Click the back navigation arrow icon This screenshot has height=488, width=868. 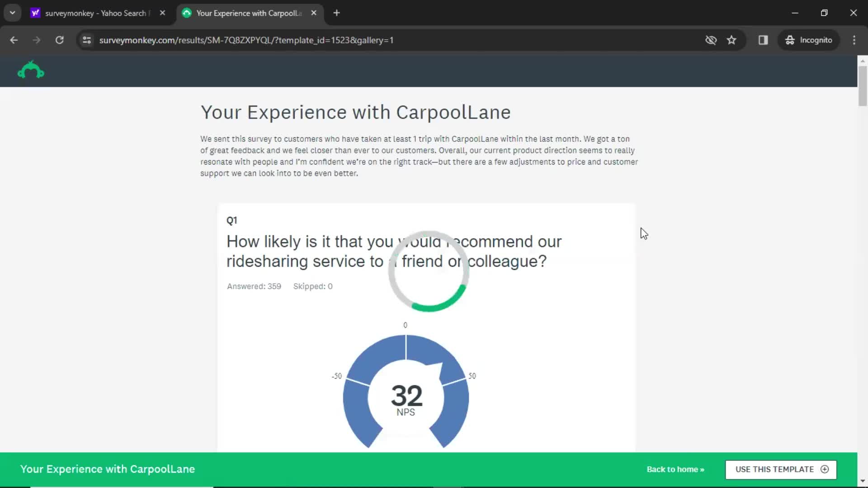(14, 40)
